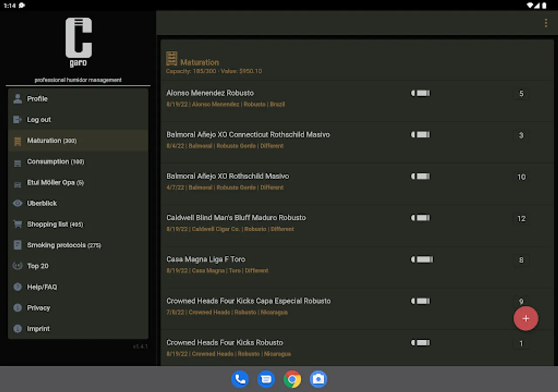The image size is (558, 392).
Task: Click cigar icon in Casa Magna Liga F Toro row
Action: pos(422,260)
